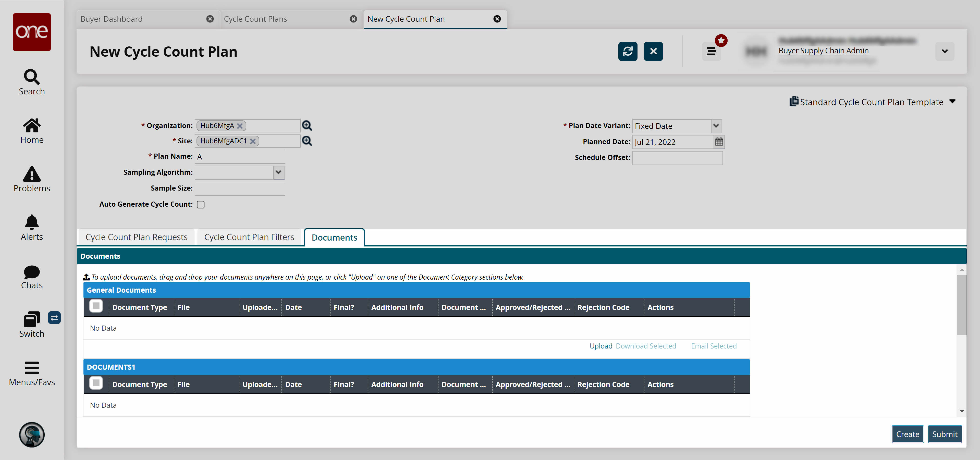Switch to Cycle Count Plan Filters tab

249,237
